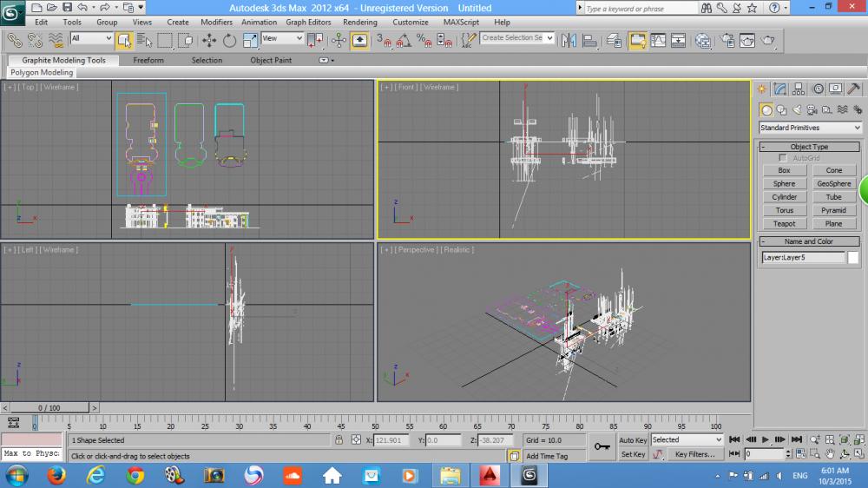Switch to Lights category in Create panel
This screenshot has height=488, width=868.
(798, 109)
